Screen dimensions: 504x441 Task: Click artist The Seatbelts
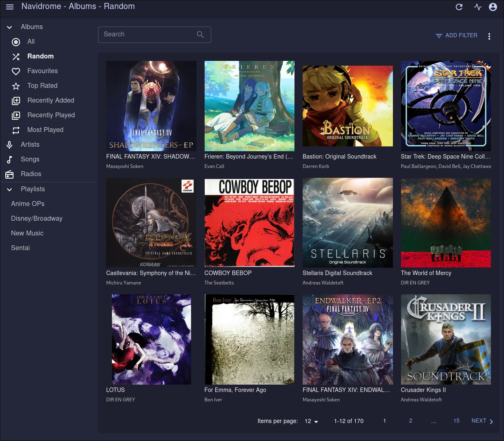[x=219, y=283]
